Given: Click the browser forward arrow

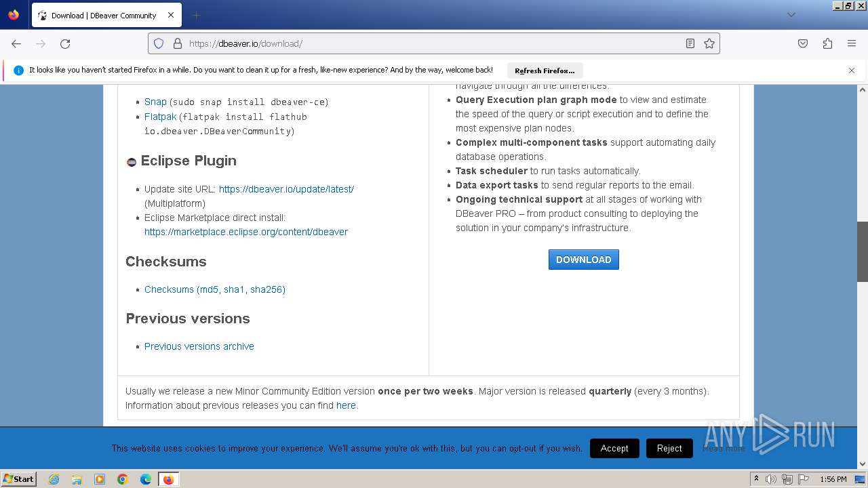Looking at the screenshot, I should [41, 43].
